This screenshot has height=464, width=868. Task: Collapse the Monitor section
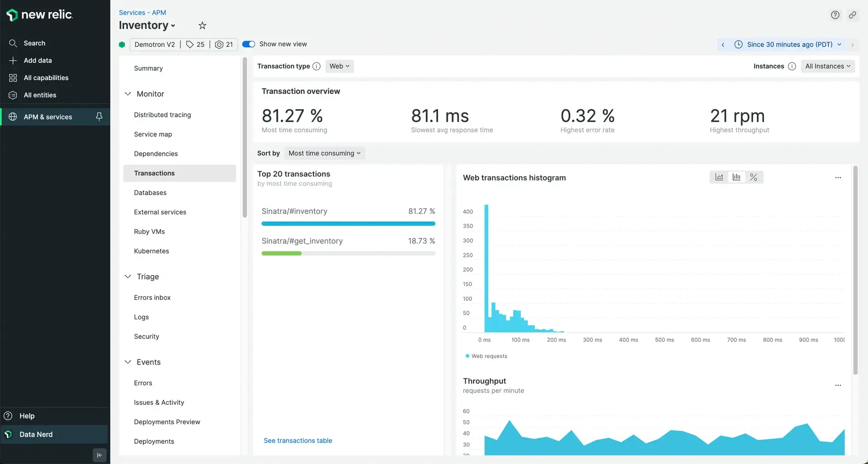click(128, 94)
